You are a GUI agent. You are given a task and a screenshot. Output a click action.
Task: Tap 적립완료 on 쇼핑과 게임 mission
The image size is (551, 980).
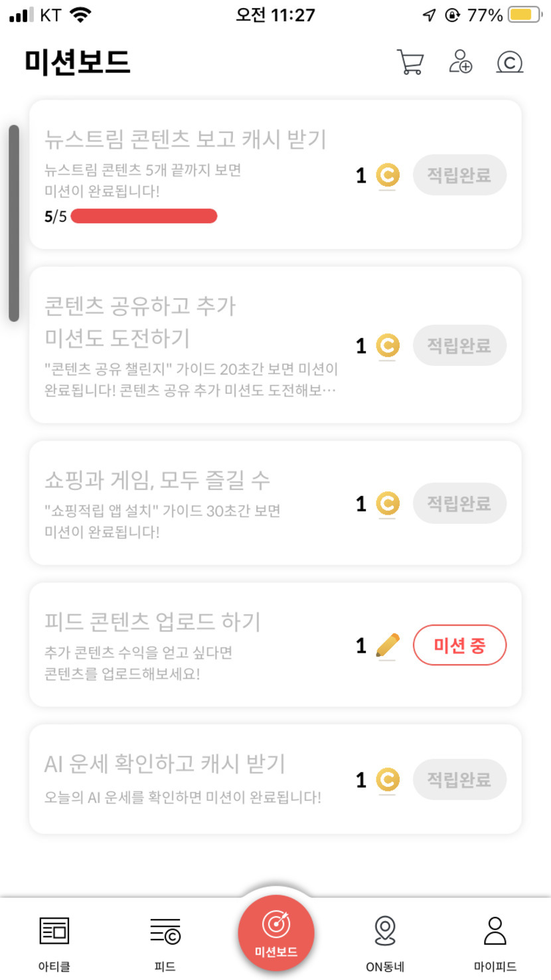pos(459,504)
